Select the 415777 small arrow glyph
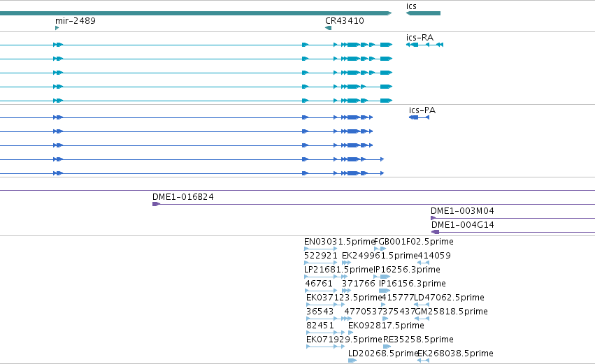 [x=383, y=305]
